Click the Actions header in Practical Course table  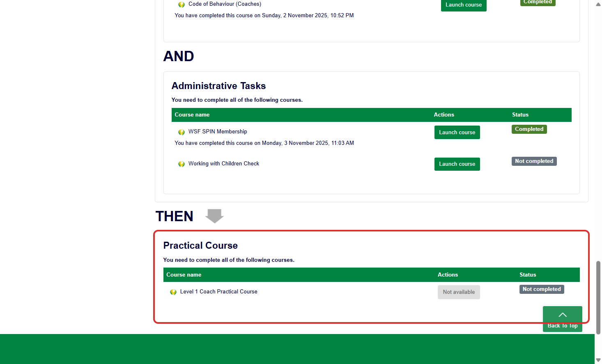pos(448,275)
